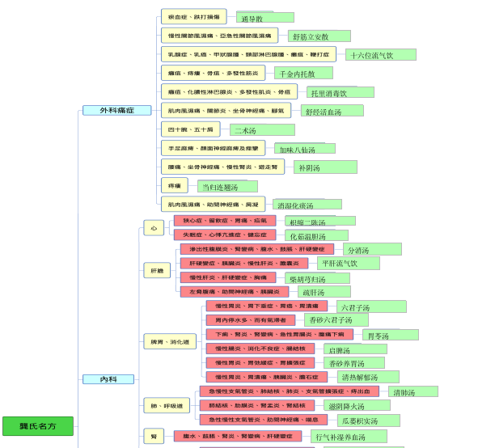Click the 心 category node
The image size is (495, 448).
pyautogui.click(x=154, y=228)
